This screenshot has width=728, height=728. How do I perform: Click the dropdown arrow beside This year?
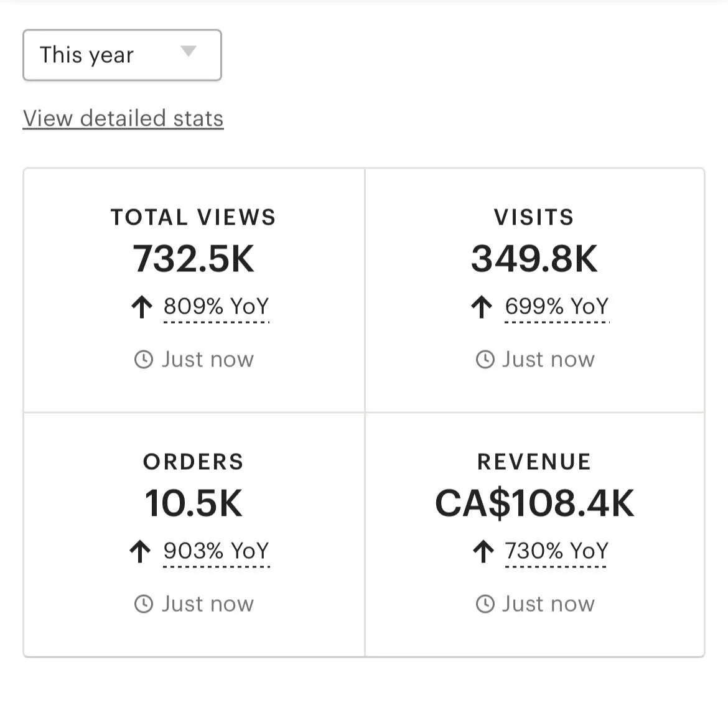click(188, 51)
